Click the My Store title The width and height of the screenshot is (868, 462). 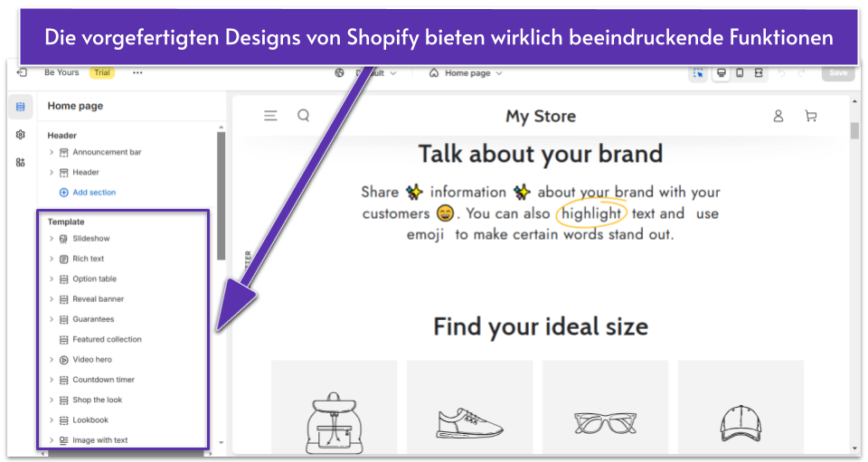pos(541,117)
